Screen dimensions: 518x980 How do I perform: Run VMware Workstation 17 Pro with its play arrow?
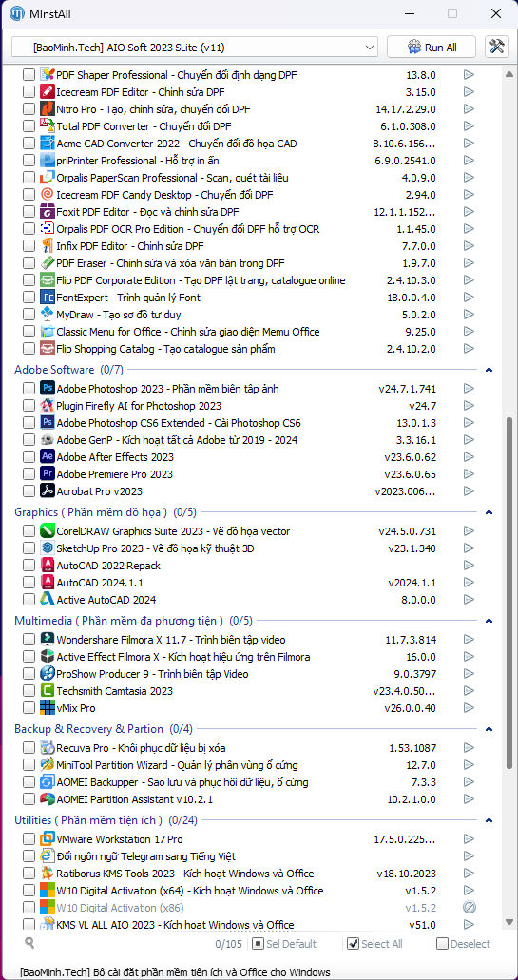tap(469, 839)
